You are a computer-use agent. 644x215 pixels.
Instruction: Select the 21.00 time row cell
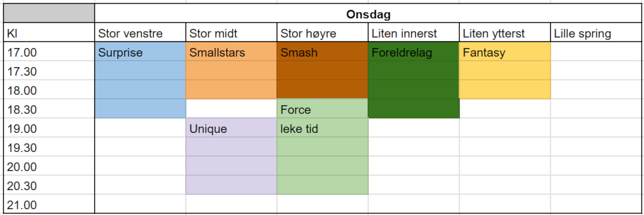pyautogui.click(x=49, y=205)
